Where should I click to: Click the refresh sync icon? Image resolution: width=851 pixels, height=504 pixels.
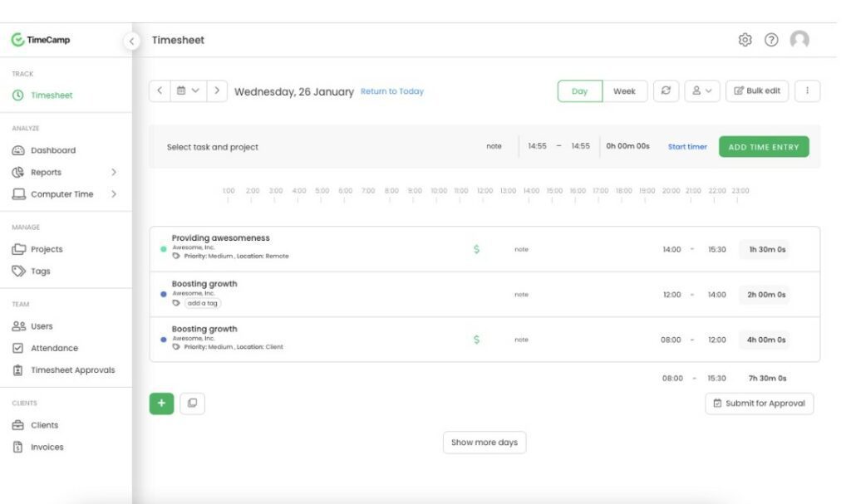(665, 91)
